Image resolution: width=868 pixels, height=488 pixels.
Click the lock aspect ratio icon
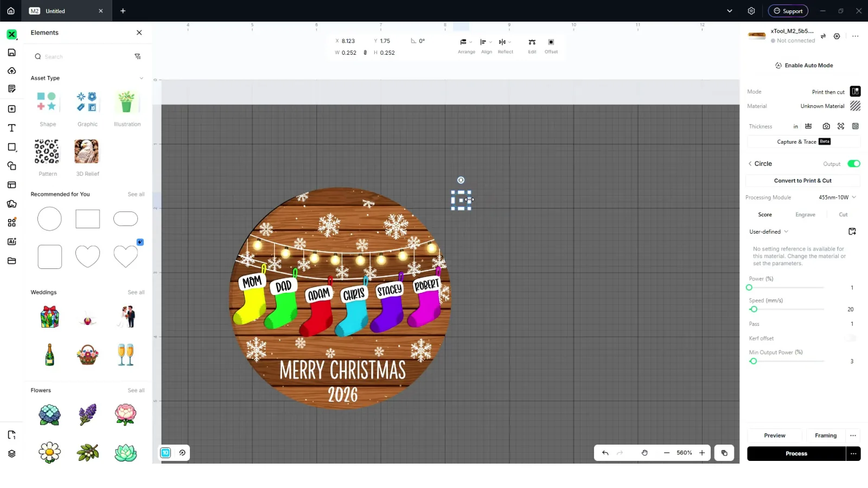[x=365, y=53]
